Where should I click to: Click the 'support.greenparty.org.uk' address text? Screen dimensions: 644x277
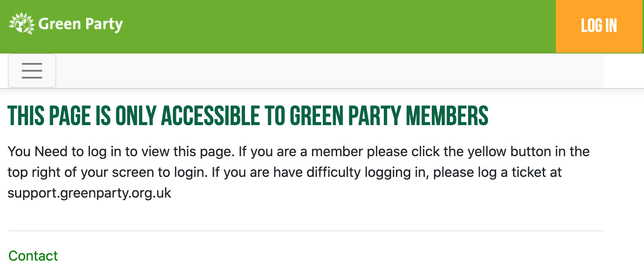(x=89, y=193)
